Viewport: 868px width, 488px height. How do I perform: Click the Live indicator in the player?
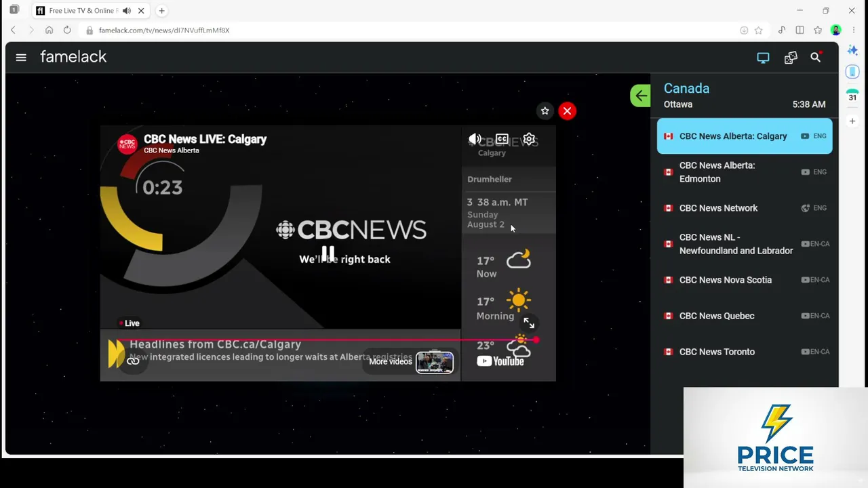[x=129, y=323]
